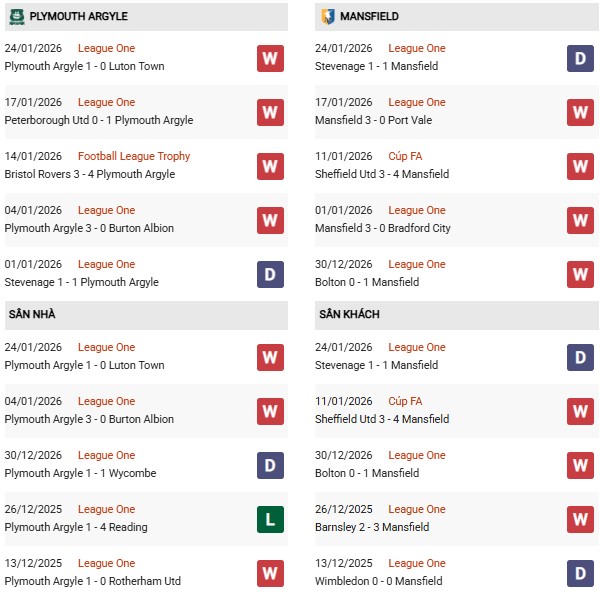Open League One link above Peterborough match
The height and width of the screenshot is (594, 600).
coord(106,102)
